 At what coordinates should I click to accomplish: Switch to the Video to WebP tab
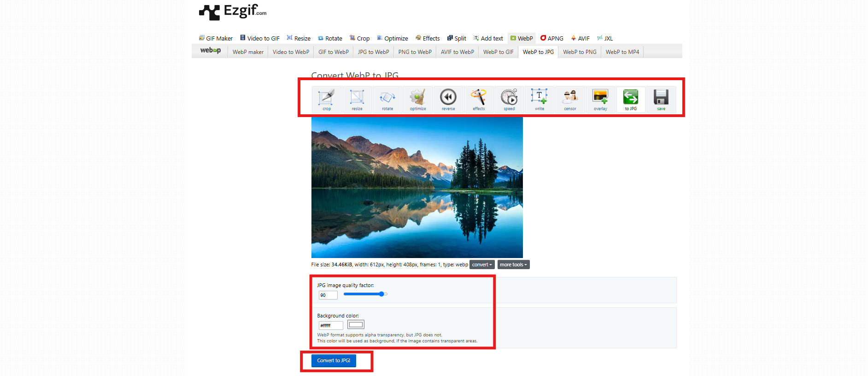[x=291, y=52]
